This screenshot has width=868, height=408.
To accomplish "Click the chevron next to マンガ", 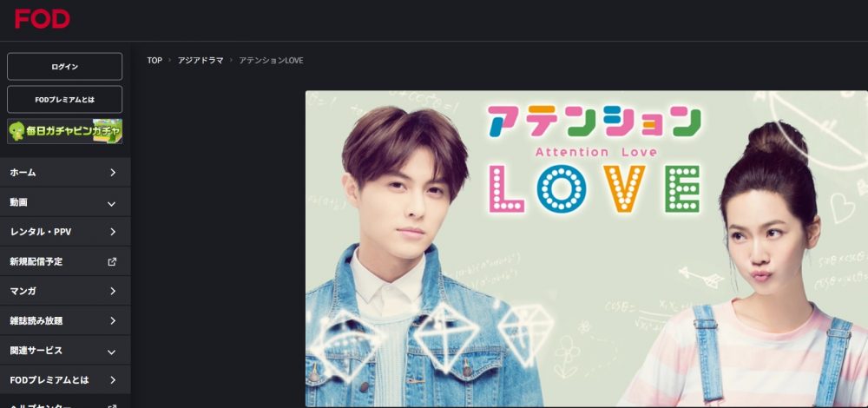I will pyautogui.click(x=112, y=291).
